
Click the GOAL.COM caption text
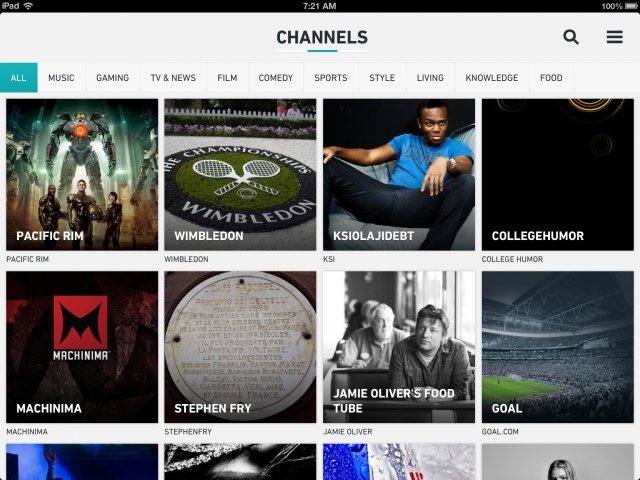coord(500,431)
